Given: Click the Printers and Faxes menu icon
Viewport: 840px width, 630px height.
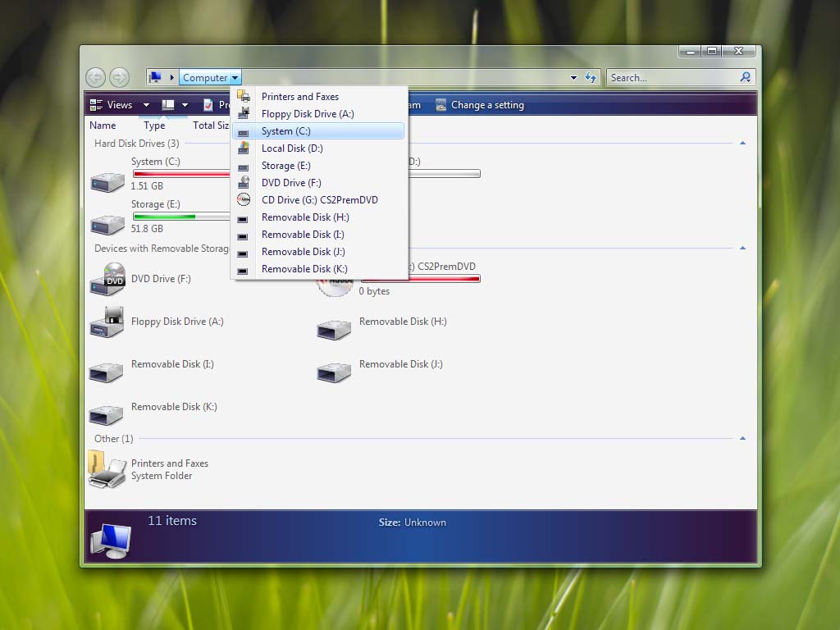Looking at the screenshot, I should [x=243, y=97].
